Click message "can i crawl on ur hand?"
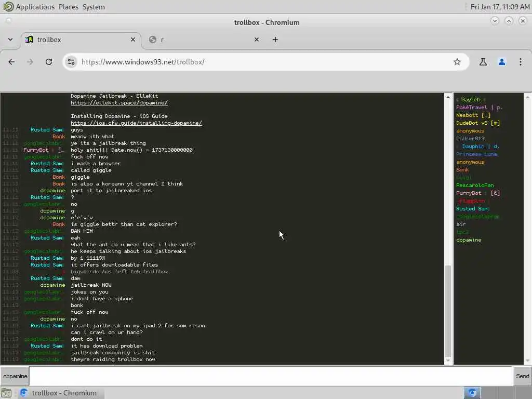Viewport: 532px width, 399px height. [x=107, y=332]
